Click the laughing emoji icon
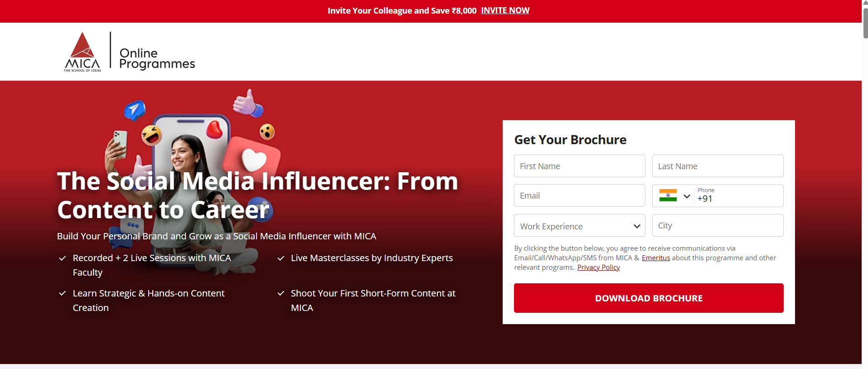This screenshot has width=868, height=369. (151, 135)
